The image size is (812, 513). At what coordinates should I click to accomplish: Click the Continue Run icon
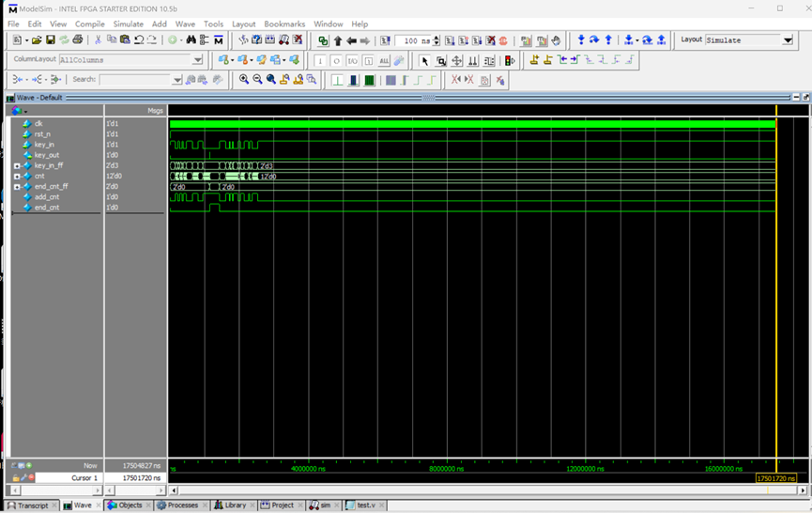coord(464,40)
